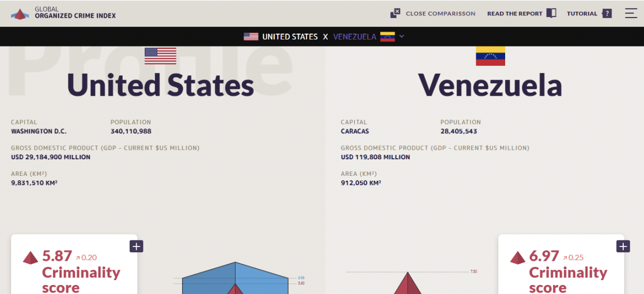644x294 pixels.
Task: Click the red pyramid beside the 6.97 score
Action: tap(517, 258)
